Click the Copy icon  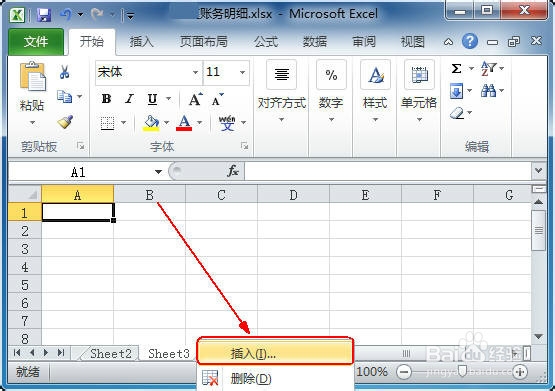[65, 96]
